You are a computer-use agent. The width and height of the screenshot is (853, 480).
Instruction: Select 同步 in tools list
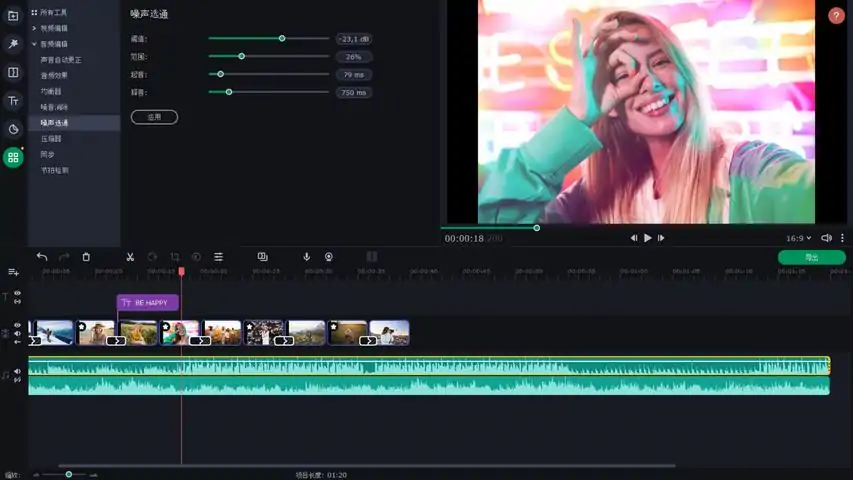47,154
